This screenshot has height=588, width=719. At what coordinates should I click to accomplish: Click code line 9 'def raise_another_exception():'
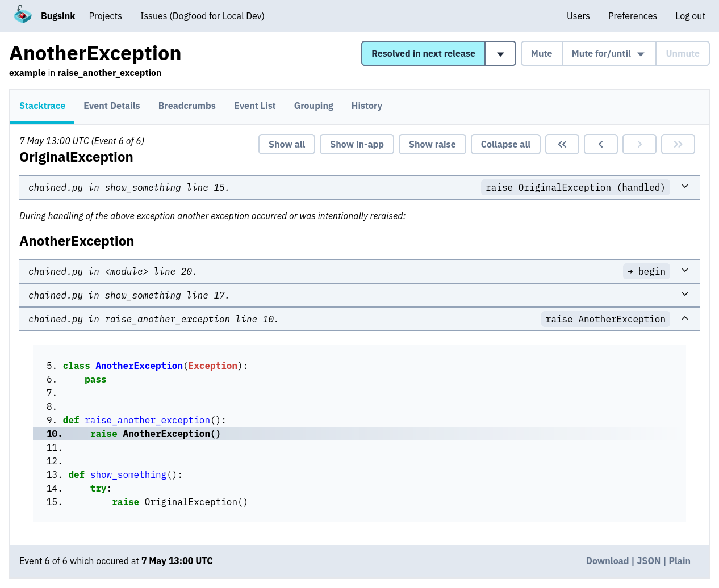[x=144, y=420]
